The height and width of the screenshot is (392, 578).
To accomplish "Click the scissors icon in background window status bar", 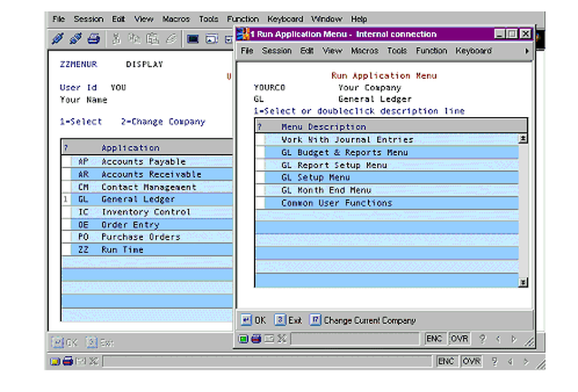I will pos(94,361).
